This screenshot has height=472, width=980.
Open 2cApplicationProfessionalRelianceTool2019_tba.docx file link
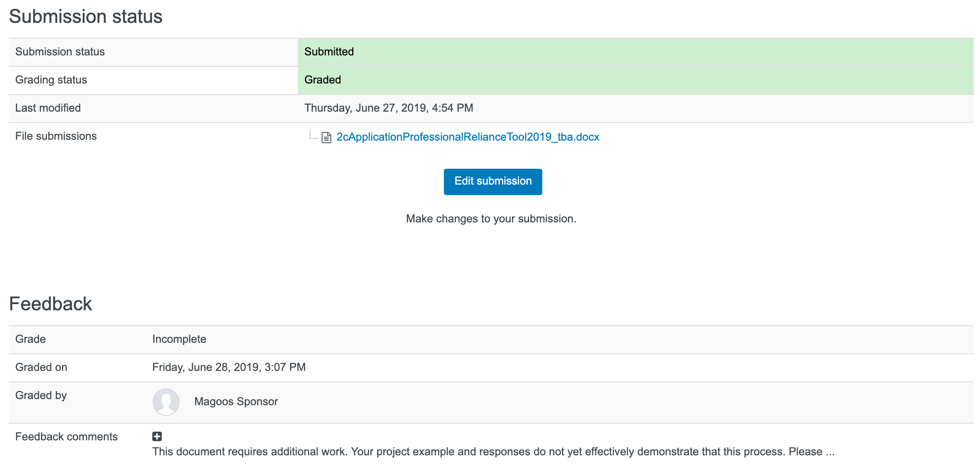[468, 137]
